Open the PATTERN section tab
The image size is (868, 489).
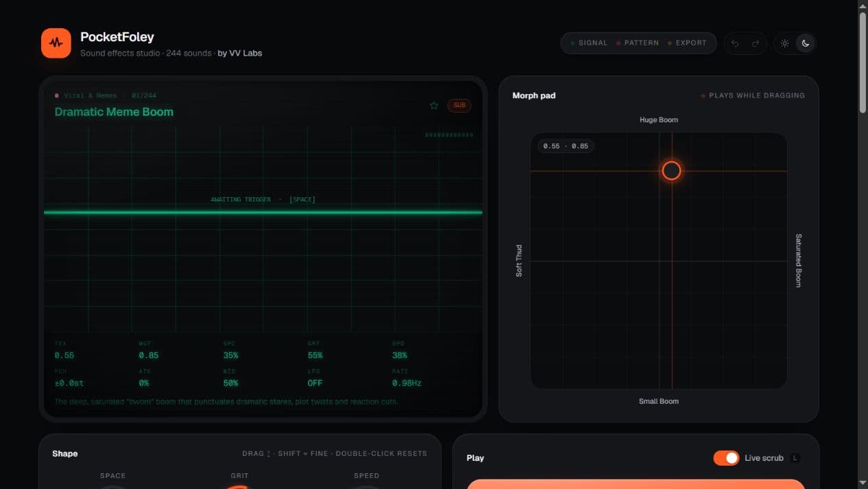[637, 43]
